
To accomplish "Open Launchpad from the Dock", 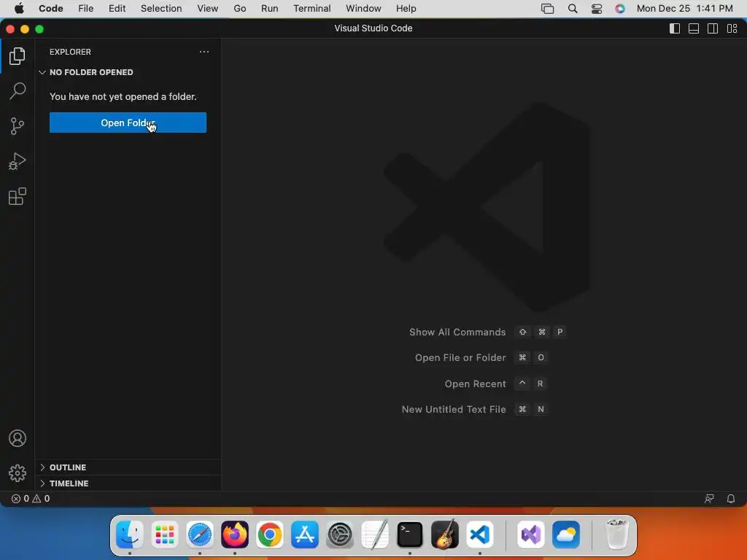I will [165, 534].
